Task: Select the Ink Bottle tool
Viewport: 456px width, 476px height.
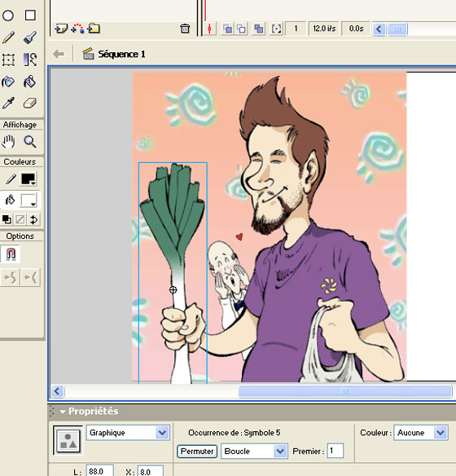Action: [x=8, y=82]
